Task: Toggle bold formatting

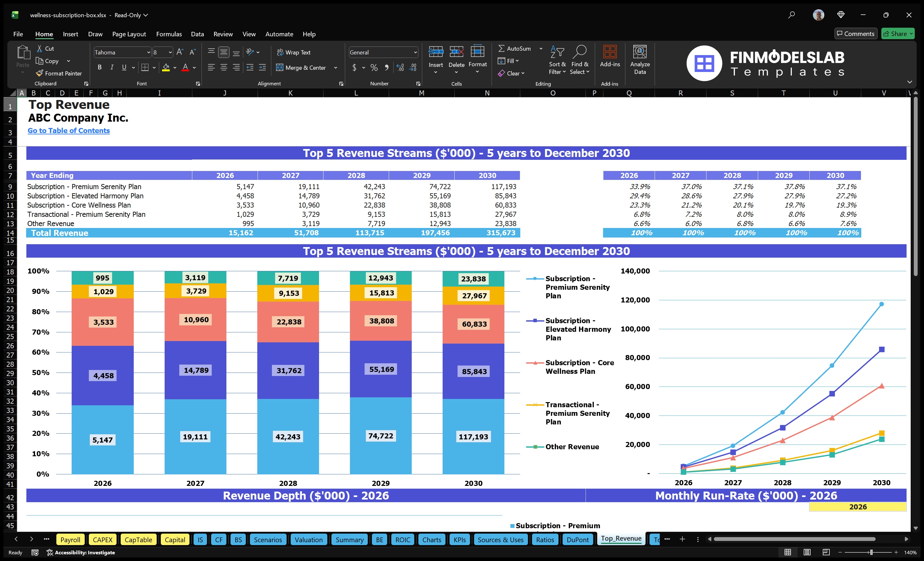Action: (99, 67)
